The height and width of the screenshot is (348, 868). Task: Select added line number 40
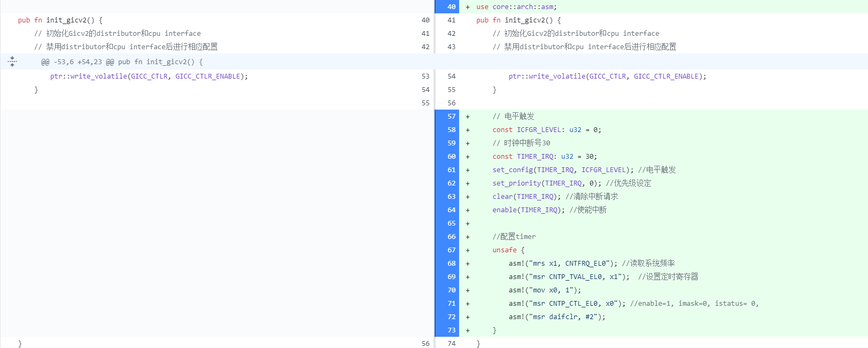click(x=451, y=7)
